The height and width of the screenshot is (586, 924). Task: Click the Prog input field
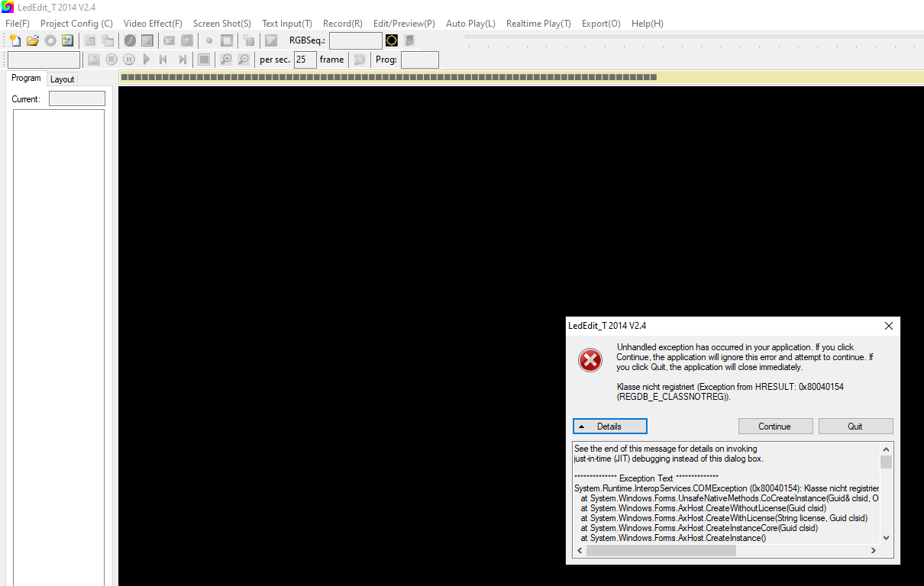click(x=420, y=60)
